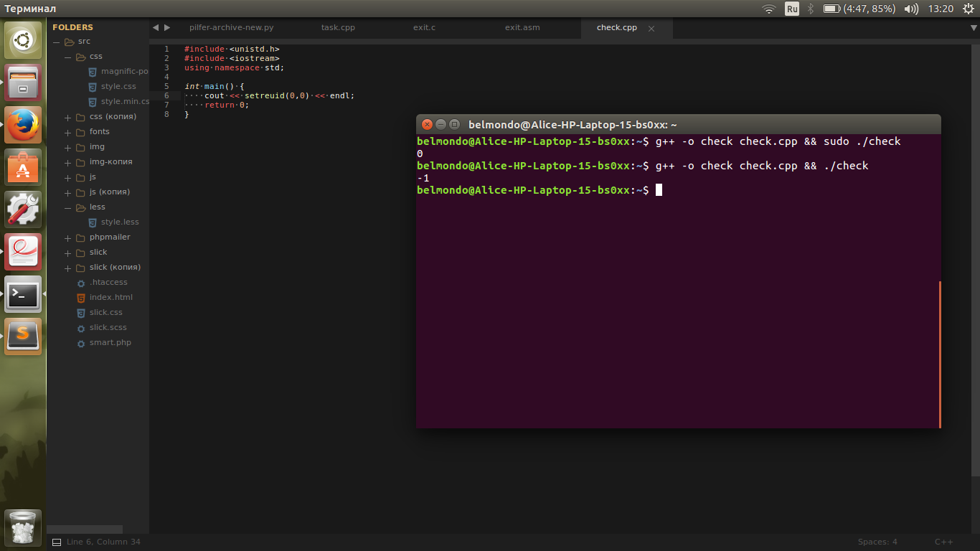Switch to the task.cpp tab

tap(338, 27)
